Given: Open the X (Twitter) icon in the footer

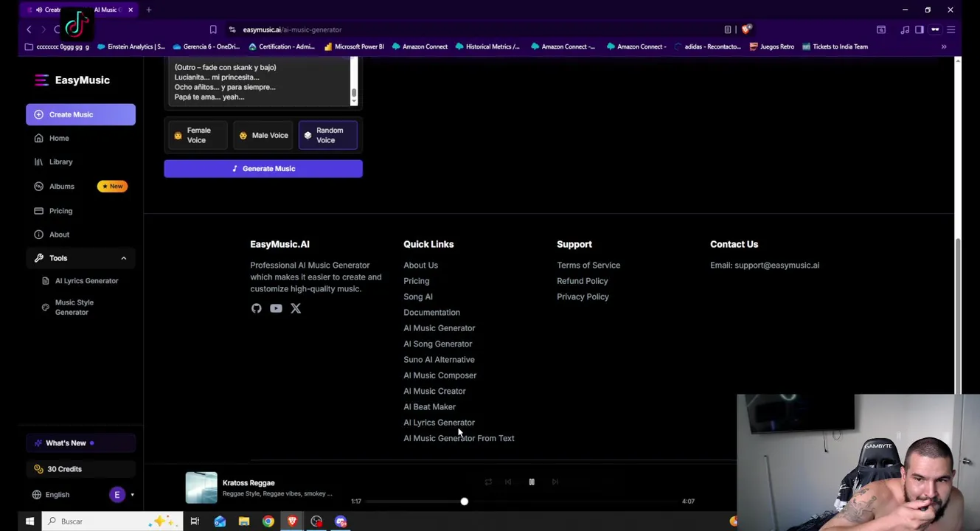Looking at the screenshot, I should coord(296,308).
